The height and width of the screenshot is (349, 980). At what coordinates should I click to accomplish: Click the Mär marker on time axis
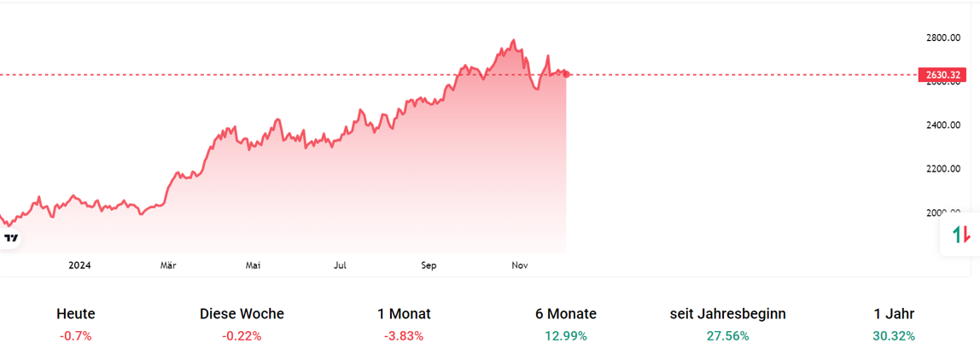168,265
